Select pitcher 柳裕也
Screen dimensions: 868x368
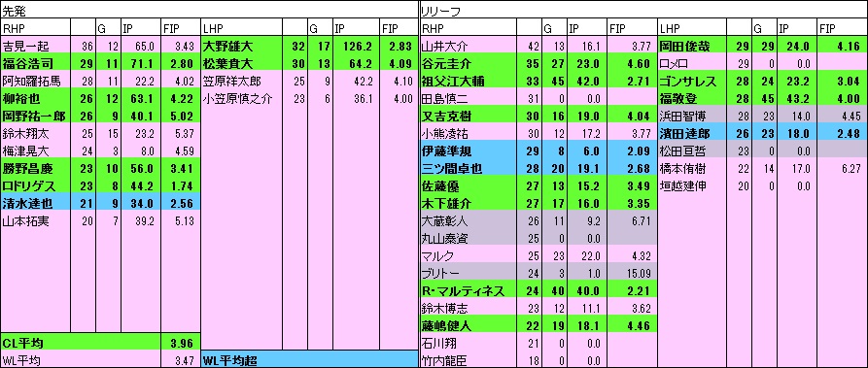click(35, 98)
